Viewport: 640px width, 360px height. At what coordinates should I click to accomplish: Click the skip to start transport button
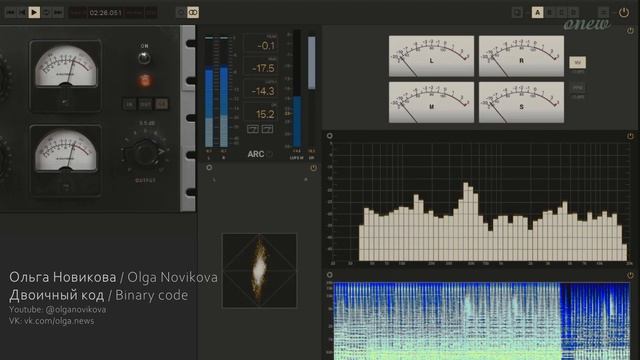tap(10, 13)
